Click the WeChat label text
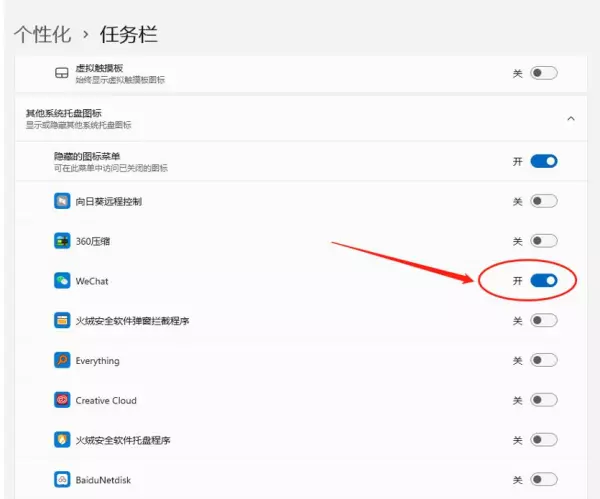This screenshot has width=600, height=499. pyautogui.click(x=92, y=281)
